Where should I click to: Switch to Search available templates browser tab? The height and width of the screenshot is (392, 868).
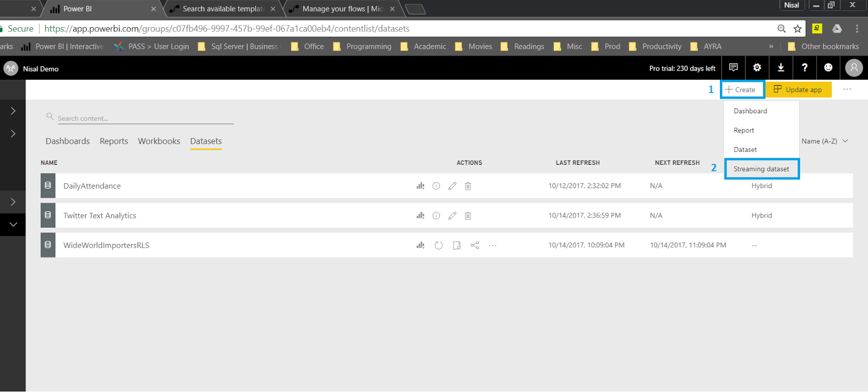click(x=222, y=9)
